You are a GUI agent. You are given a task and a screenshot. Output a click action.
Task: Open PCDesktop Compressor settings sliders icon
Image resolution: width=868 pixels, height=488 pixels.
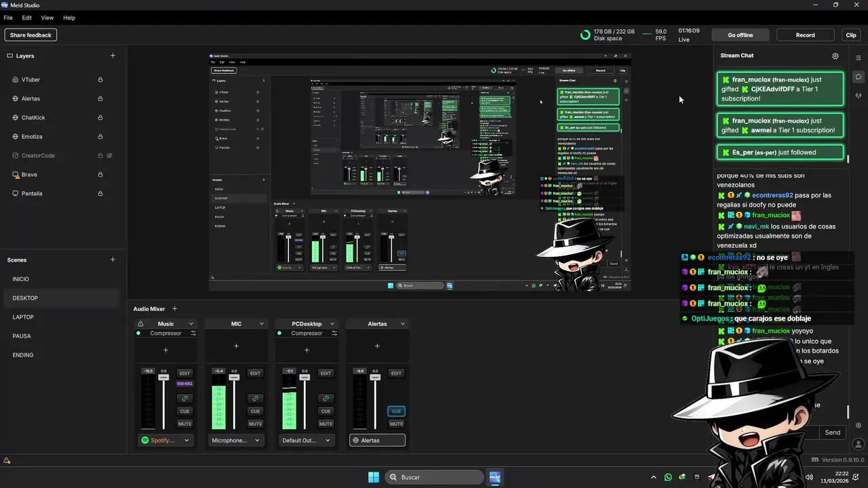click(x=334, y=333)
